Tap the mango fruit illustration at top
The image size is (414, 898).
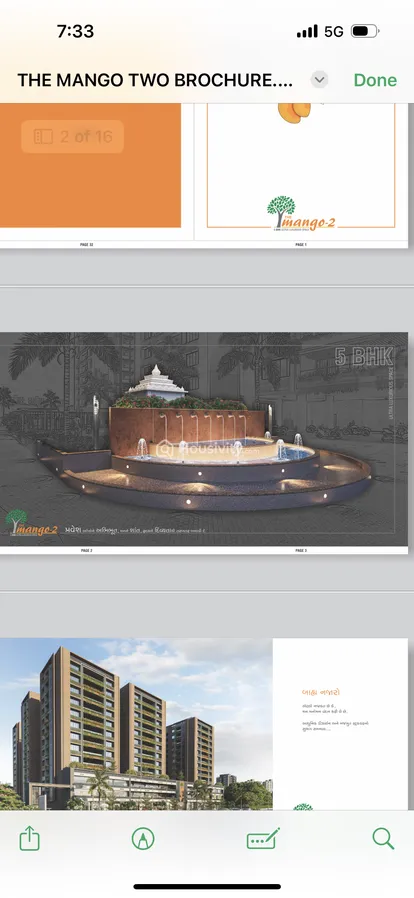pos(294,112)
